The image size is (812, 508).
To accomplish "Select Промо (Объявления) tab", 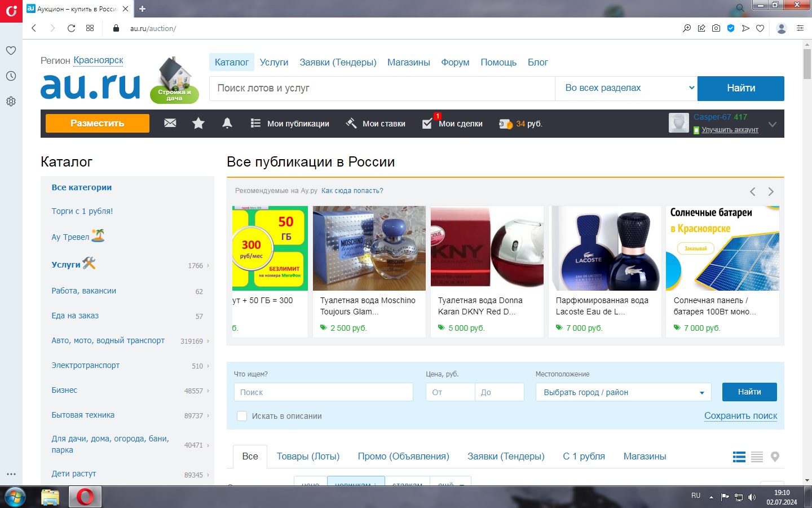I will point(403,456).
